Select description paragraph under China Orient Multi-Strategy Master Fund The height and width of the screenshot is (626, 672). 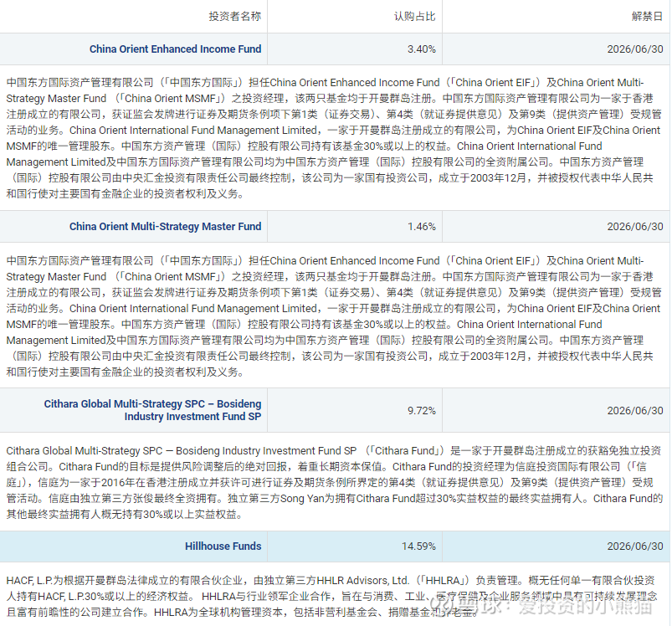[334, 316]
